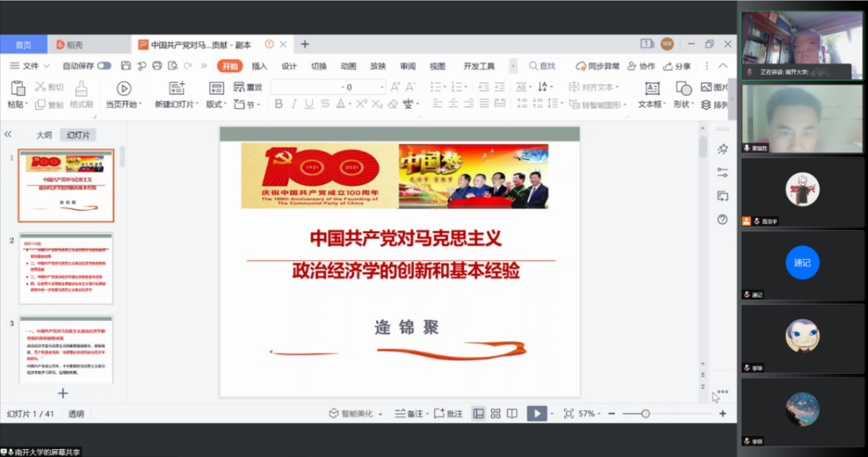This screenshot has width=868, height=457.
Task: Open the file (文件) menu dropdown
Action: click(31, 66)
